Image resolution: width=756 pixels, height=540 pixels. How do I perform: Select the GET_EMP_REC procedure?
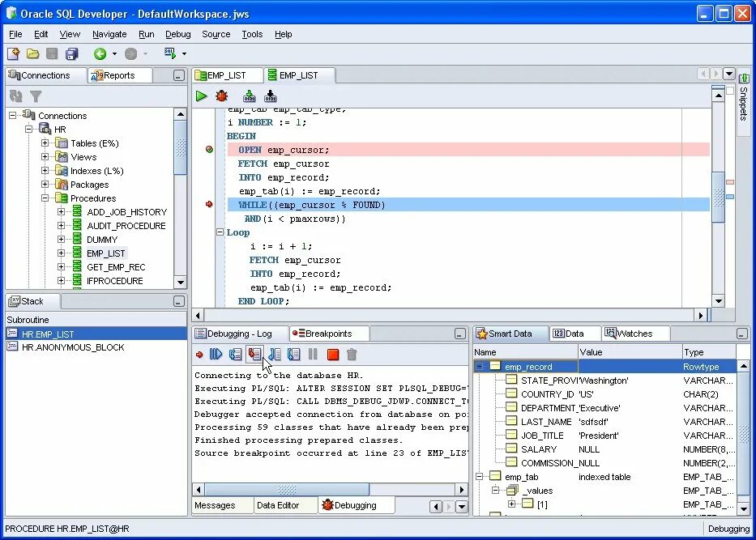[x=116, y=267]
